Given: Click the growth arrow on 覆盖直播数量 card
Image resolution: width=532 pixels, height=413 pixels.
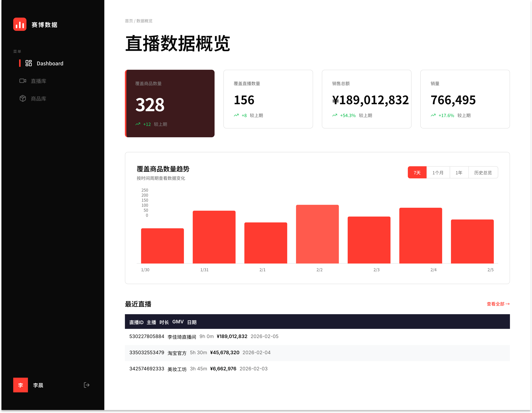Looking at the screenshot, I should [236, 115].
